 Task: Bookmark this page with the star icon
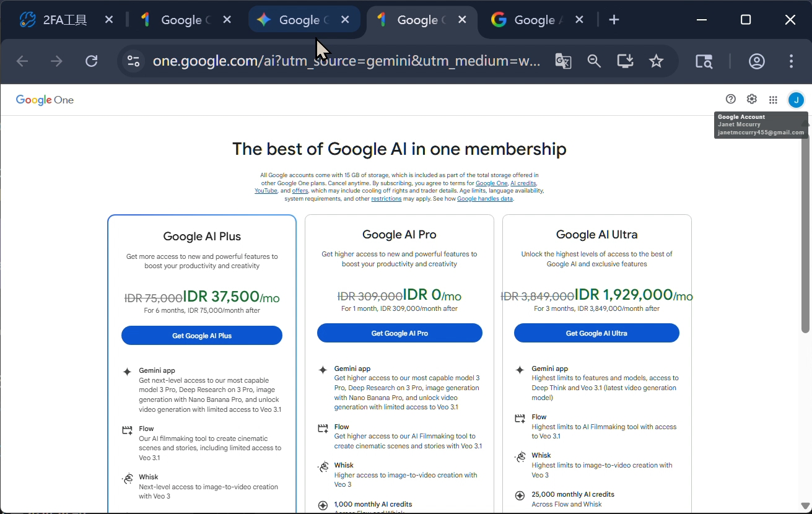click(x=656, y=61)
